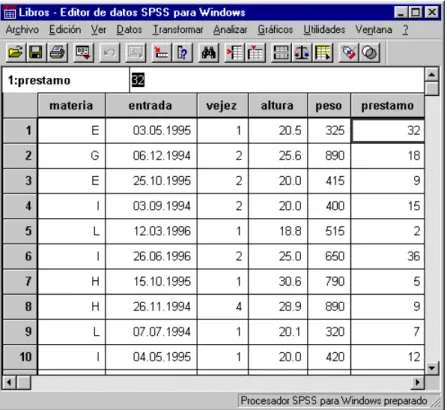The width and height of the screenshot is (447, 410).
Task: Print the data with the printer icon
Action: (57, 53)
